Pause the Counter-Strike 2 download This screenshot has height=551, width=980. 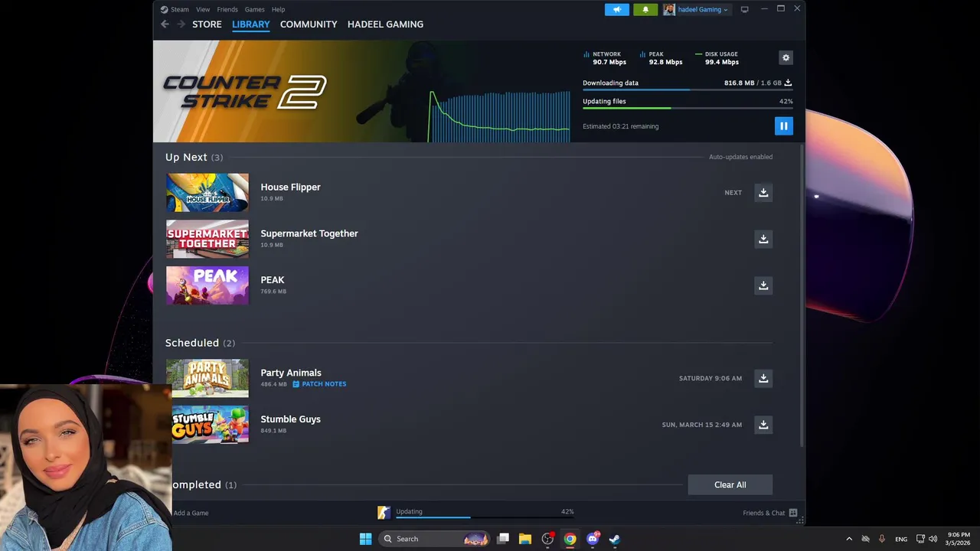pyautogui.click(x=783, y=126)
